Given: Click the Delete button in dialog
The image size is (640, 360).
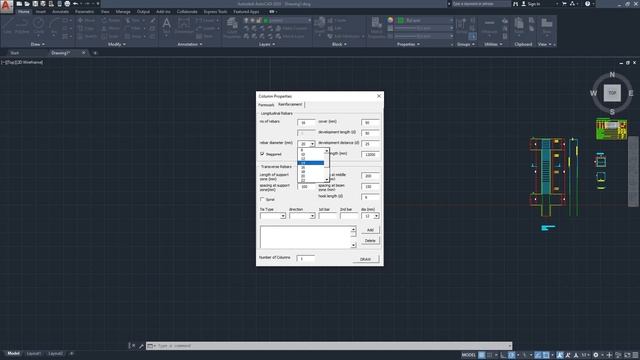Looking at the screenshot, I should (370, 241).
